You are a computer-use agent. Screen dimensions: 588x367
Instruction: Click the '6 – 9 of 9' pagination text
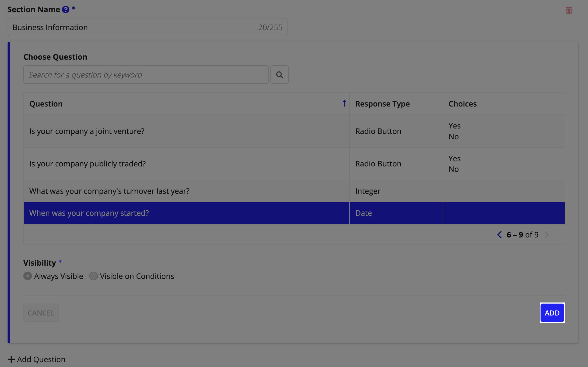523,235
